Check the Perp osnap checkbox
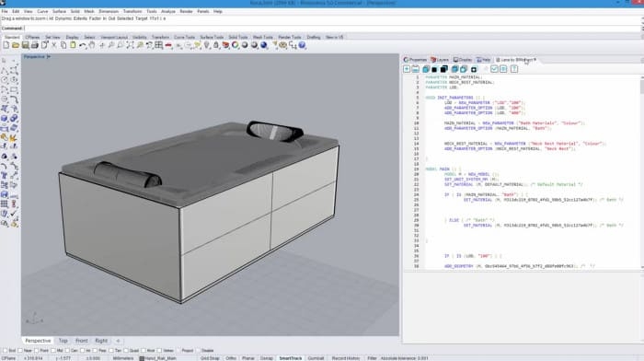Image resolution: width=644 pixels, height=361 pixels. click(x=96, y=351)
